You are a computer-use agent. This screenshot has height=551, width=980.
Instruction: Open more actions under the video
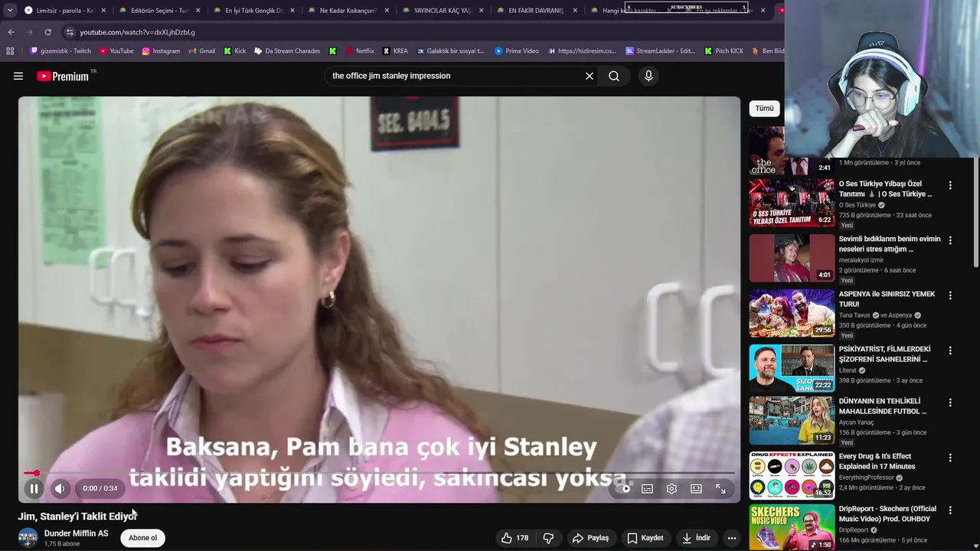click(x=732, y=538)
